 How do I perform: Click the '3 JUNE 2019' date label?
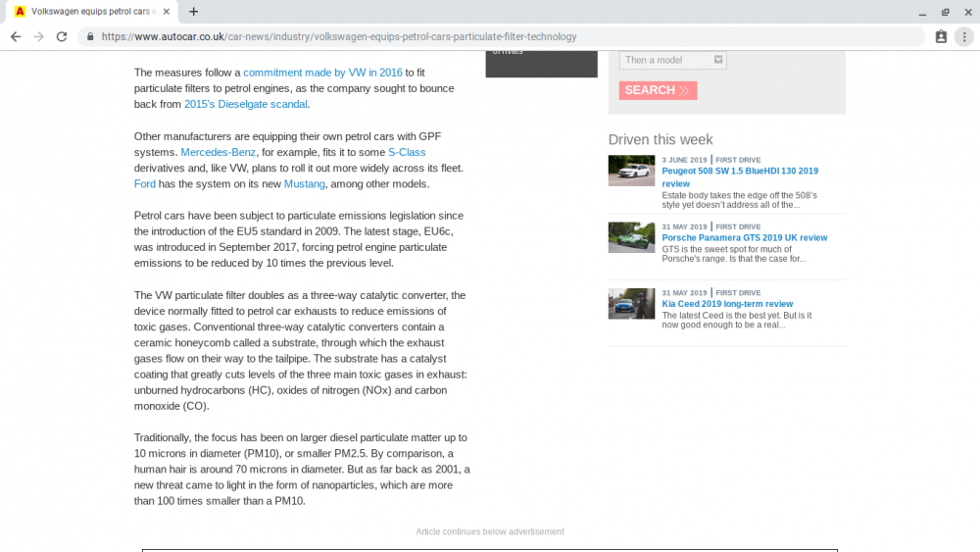[684, 160]
